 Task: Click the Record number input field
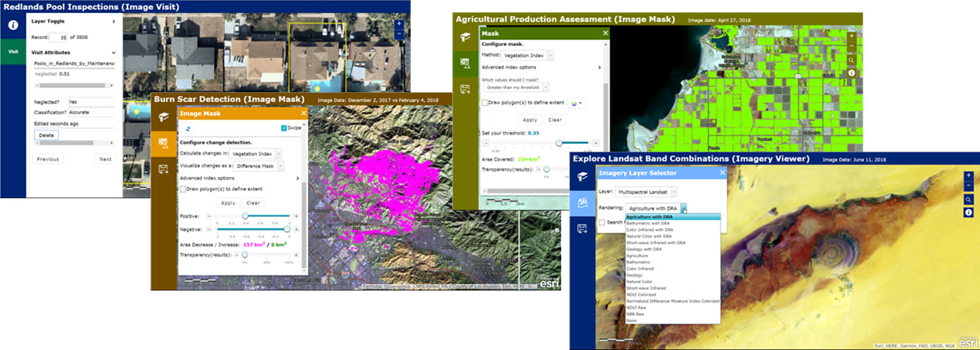point(60,38)
